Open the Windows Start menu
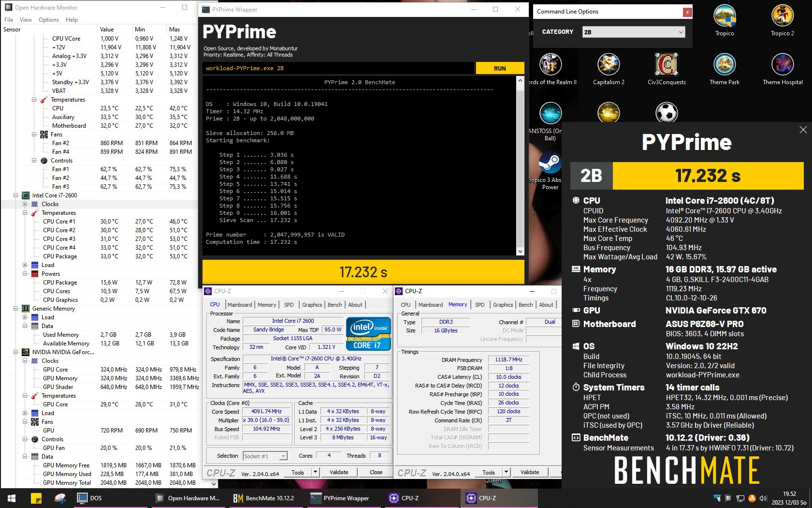The image size is (812, 508). click(12, 498)
